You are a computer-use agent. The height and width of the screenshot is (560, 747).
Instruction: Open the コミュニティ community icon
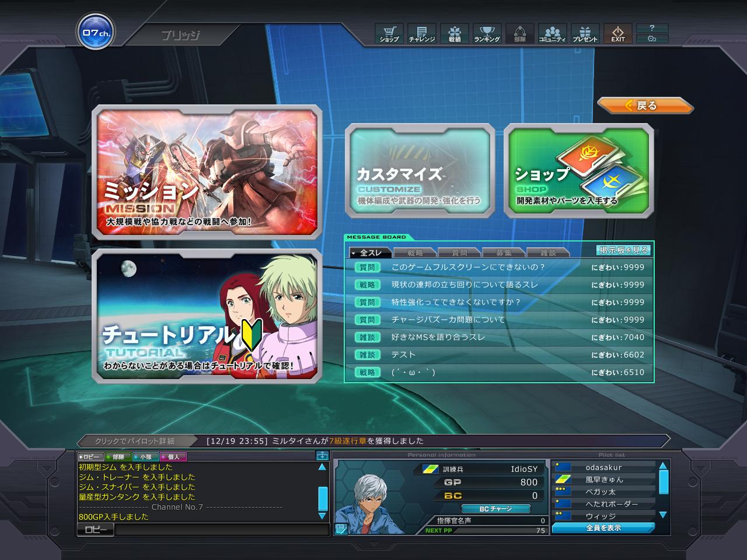click(552, 33)
